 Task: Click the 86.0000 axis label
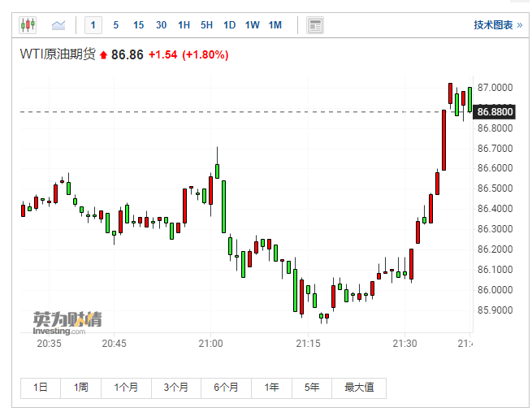coord(495,290)
